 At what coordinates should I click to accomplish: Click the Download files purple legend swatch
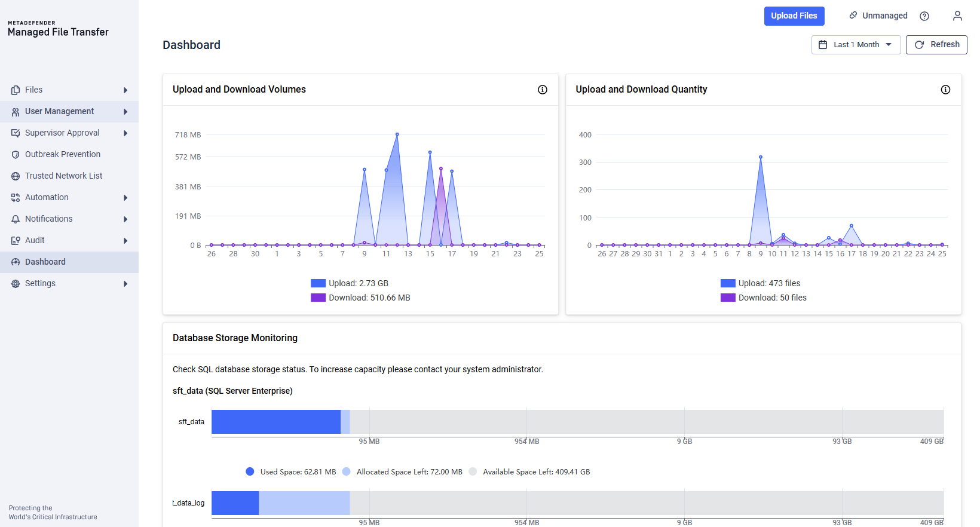[728, 298]
